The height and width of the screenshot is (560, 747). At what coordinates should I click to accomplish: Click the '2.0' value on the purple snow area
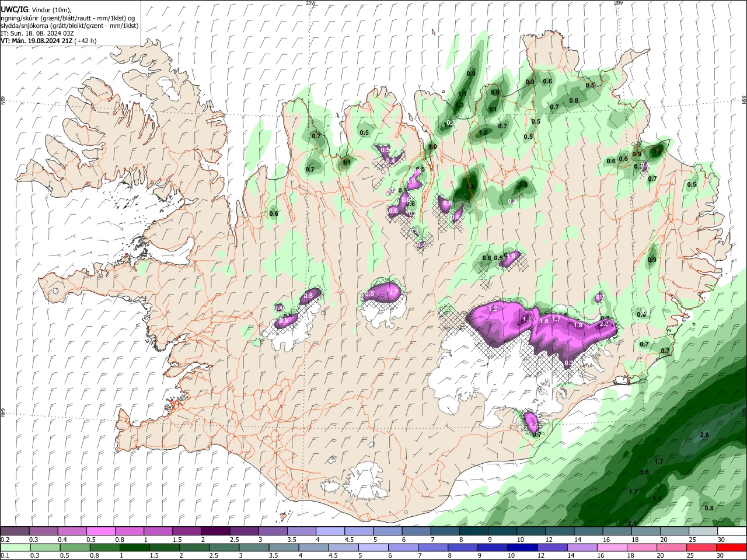(x=605, y=323)
